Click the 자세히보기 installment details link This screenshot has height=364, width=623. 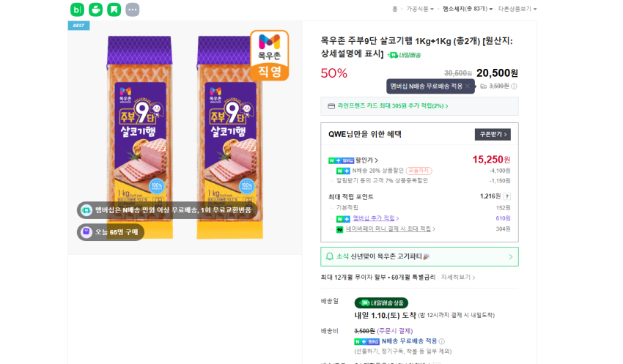(x=457, y=278)
